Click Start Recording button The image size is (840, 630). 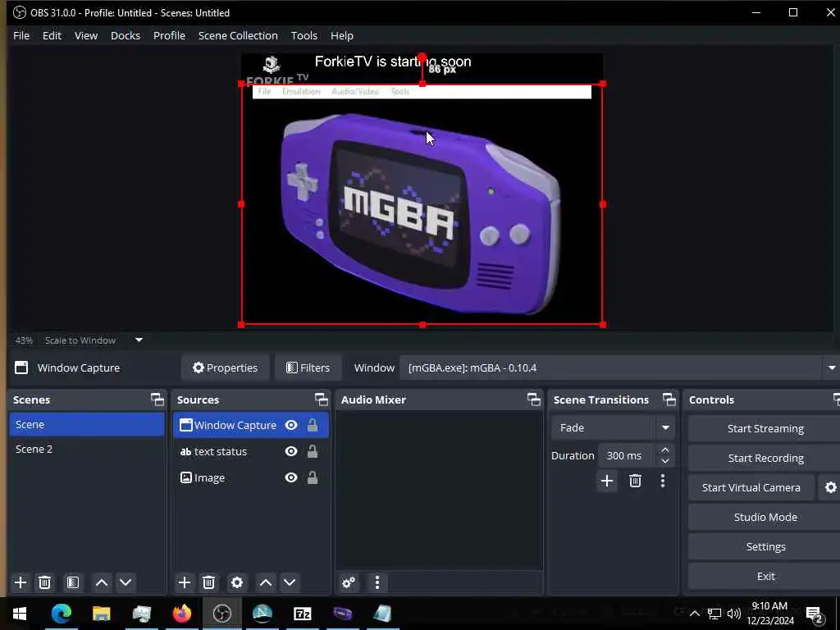[x=765, y=458]
